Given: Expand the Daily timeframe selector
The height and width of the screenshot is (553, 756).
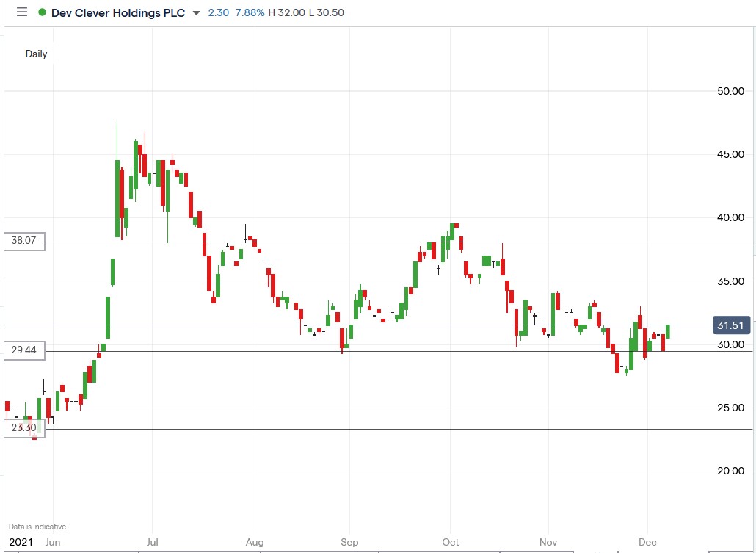Looking at the screenshot, I should point(35,54).
